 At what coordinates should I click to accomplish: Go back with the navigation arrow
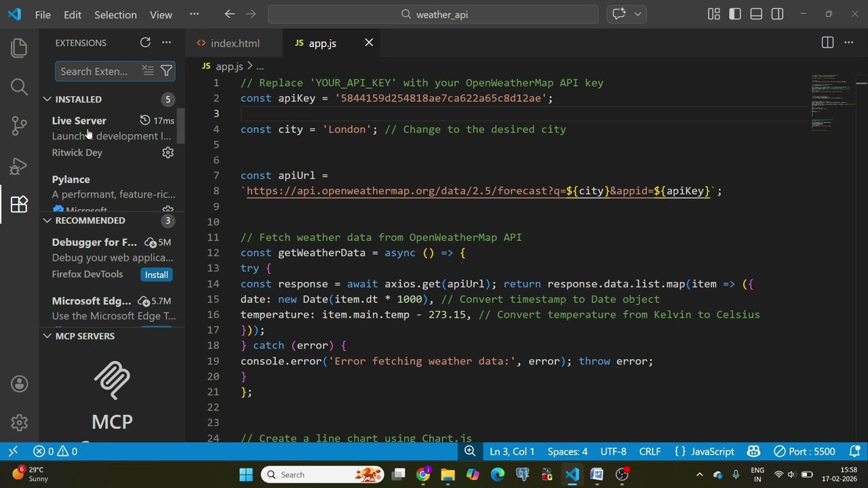[x=229, y=14]
